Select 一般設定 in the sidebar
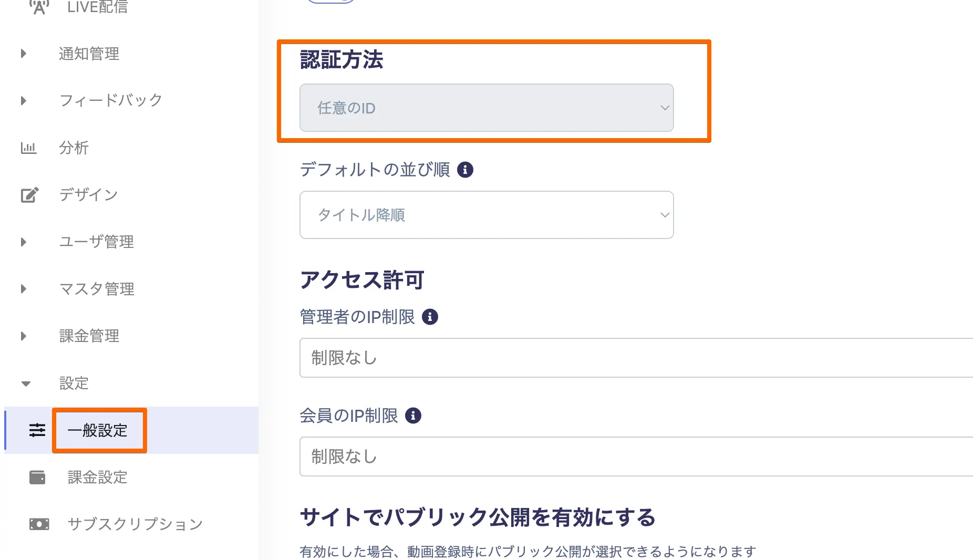Image resolution: width=973 pixels, height=560 pixels. click(98, 430)
